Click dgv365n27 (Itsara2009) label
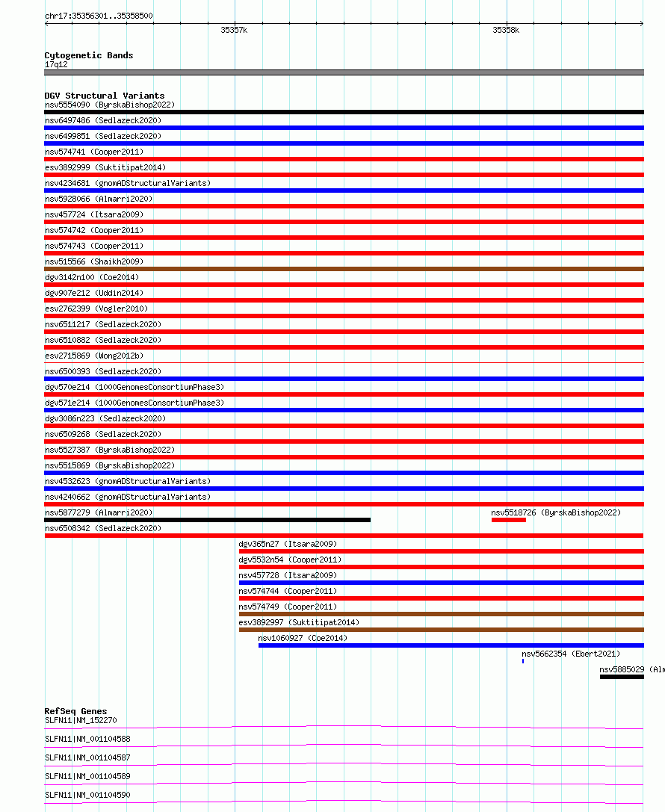 point(288,544)
